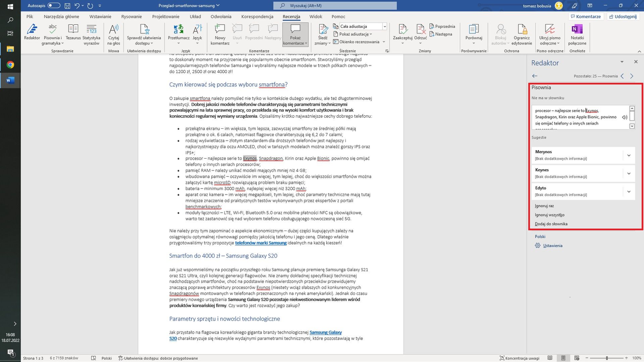Toggle Pokaż komentarze
The width and height of the screenshot is (644, 362).
pos(295,34)
